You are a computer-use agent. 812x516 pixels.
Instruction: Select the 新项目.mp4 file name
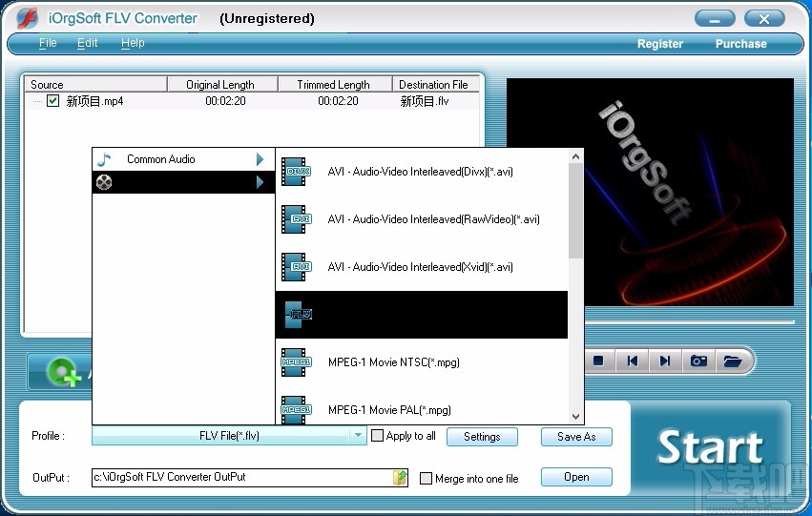click(x=94, y=101)
